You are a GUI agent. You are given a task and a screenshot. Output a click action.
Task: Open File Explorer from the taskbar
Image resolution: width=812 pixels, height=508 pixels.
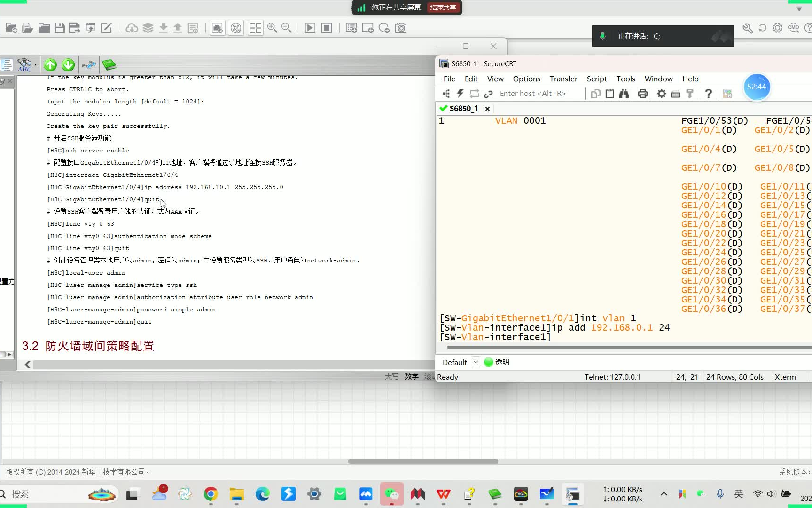[236, 494]
